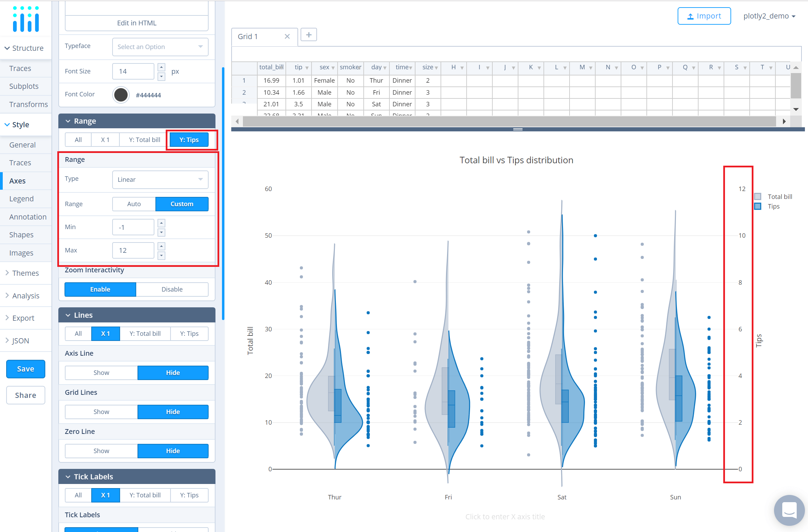Click the Share button
The width and height of the screenshot is (808, 532).
pyautogui.click(x=25, y=395)
